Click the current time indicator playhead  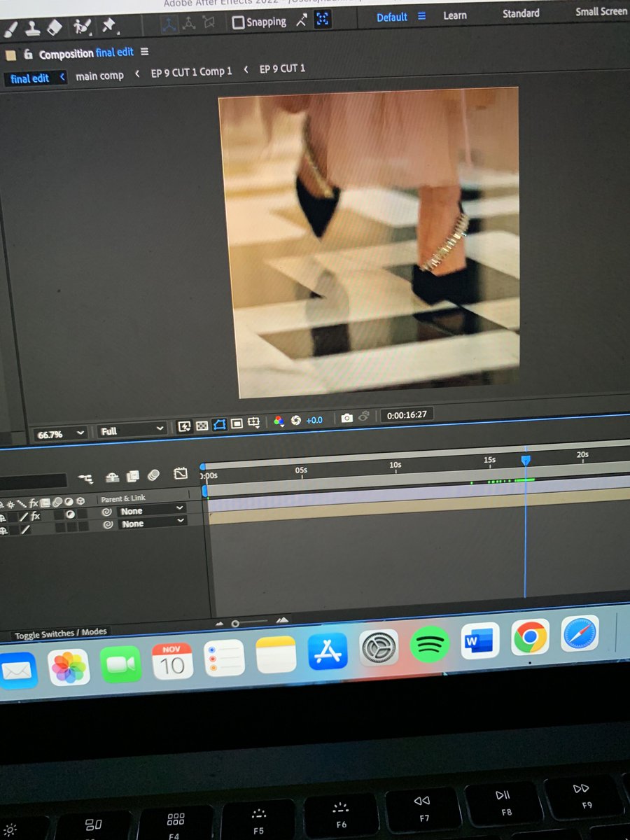pyautogui.click(x=526, y=460)
